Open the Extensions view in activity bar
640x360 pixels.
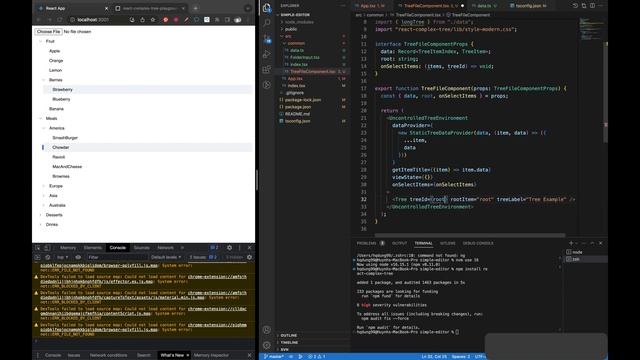(x=267, y=69)
